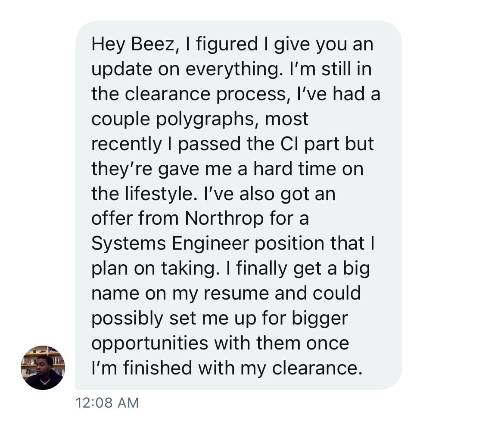Click the abbreviation "CI" in the message
504x433 pixels.
tap(286, 144)
